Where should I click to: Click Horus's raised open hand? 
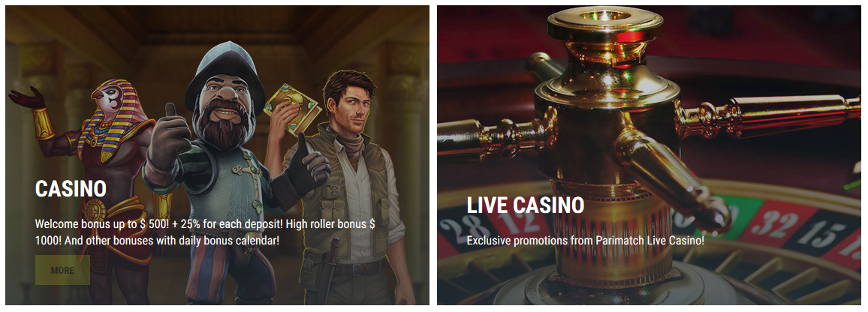coord(26,98)
